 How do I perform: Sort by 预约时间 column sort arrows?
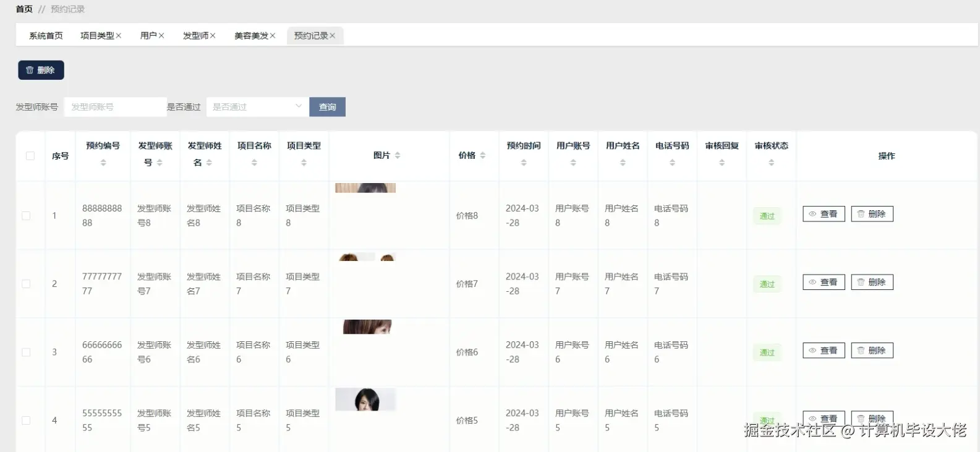524,163
